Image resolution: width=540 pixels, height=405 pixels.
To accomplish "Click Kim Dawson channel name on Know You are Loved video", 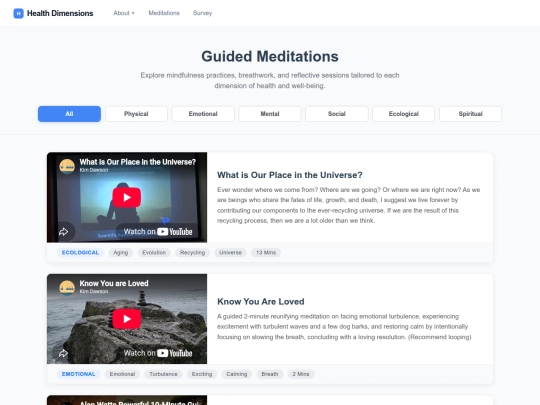I will (94, 291).
